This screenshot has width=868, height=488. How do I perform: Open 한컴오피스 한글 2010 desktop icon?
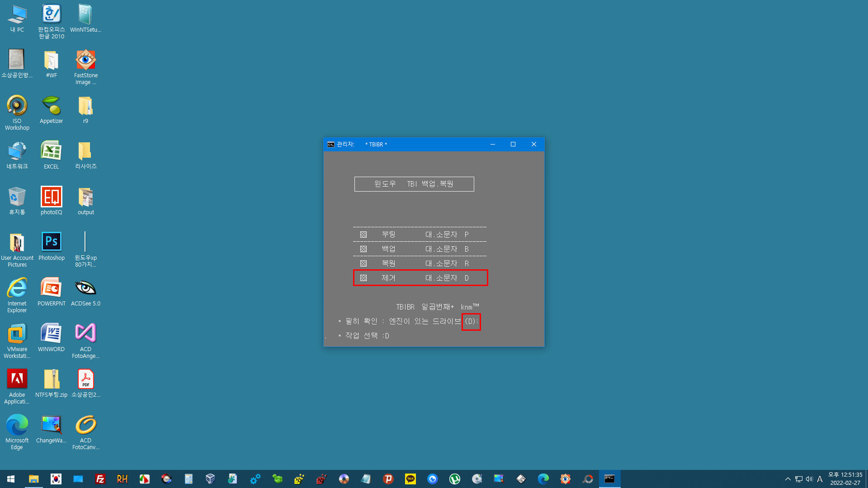click(52, 22)
